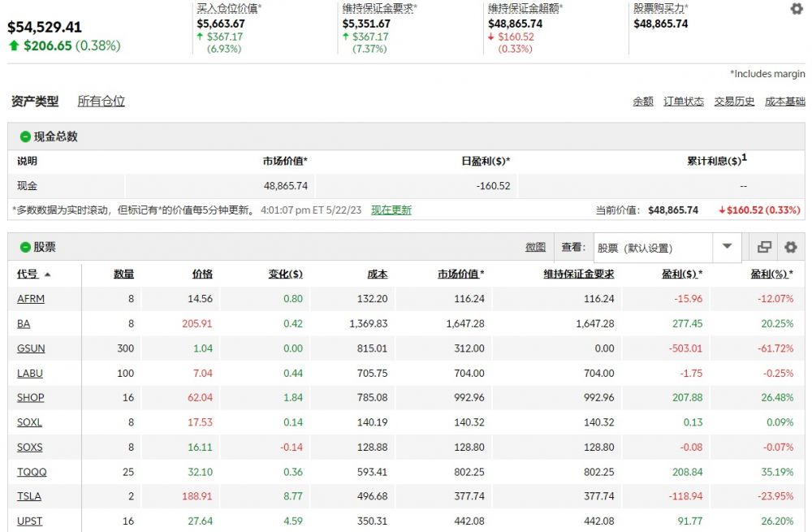The height and width of the screenshot is (532, 812).
Task: Collapse the 现金总数 section
Action: (25, 136)
